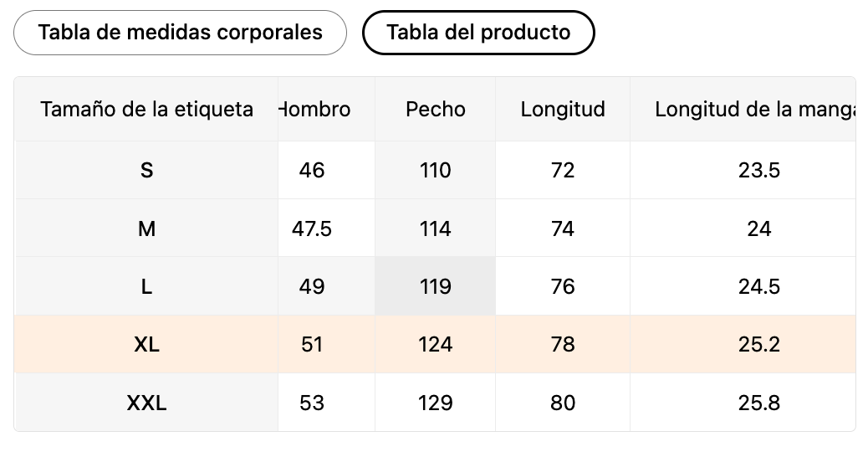This screenshot has height=452, width=868.
Task: Select the M size row label
Action: click(146, 229)
